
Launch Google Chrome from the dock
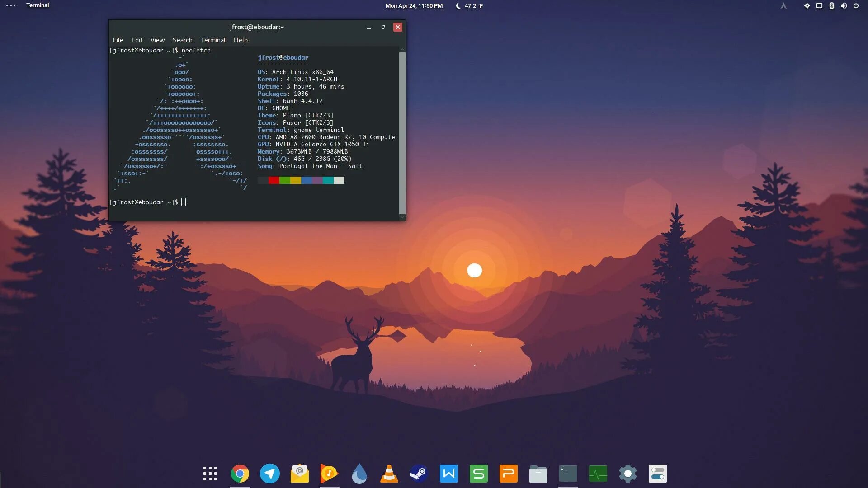coord(240,474)
